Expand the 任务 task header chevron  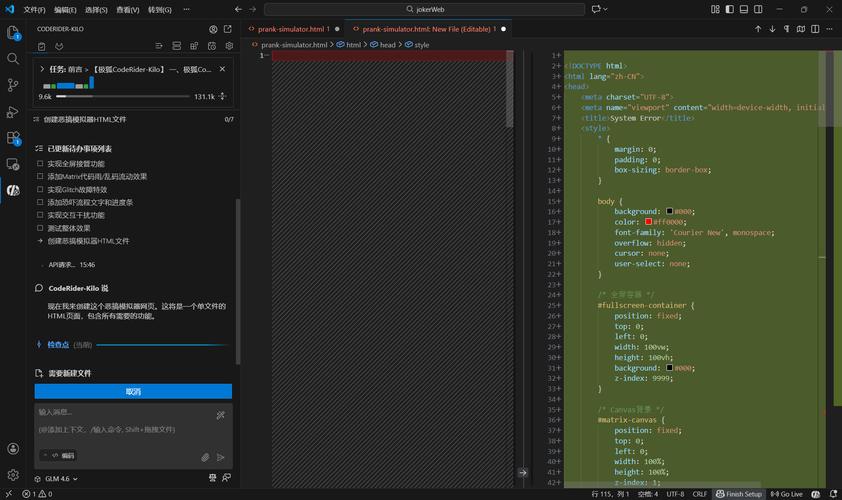click(x=42, y=70)
